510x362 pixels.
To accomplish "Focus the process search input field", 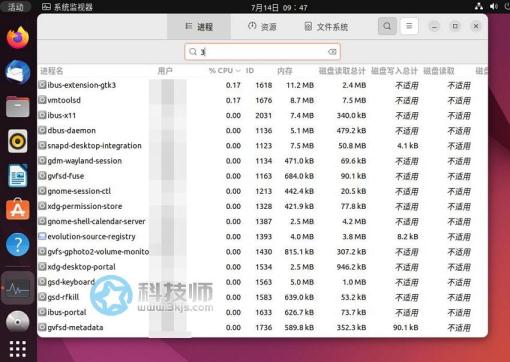I will tap(262, 52).
